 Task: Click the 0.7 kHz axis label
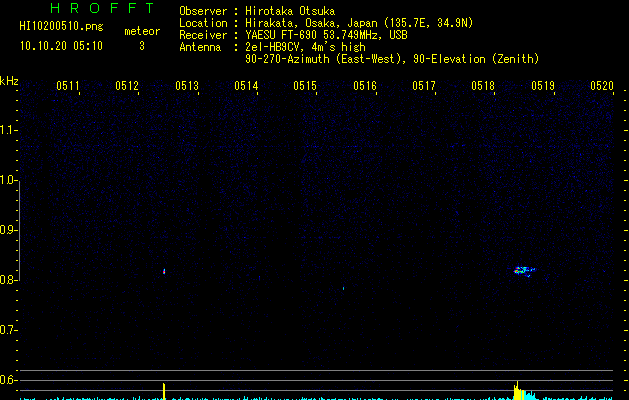(8, 330)
